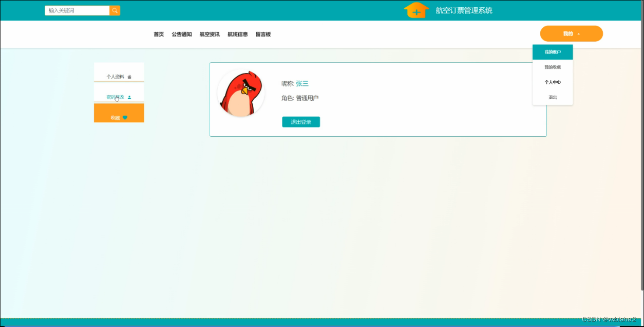Open the 个人资料 sidebar tab

[119, 72]
